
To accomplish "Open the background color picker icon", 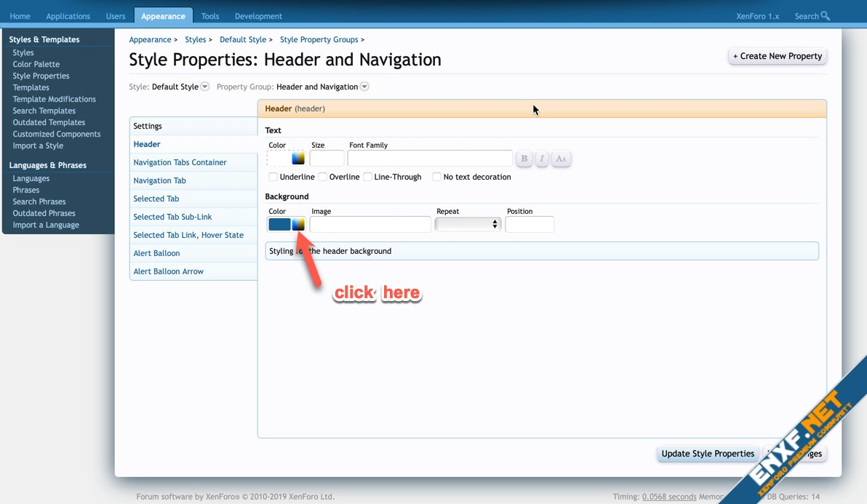I will pos(298,225).
